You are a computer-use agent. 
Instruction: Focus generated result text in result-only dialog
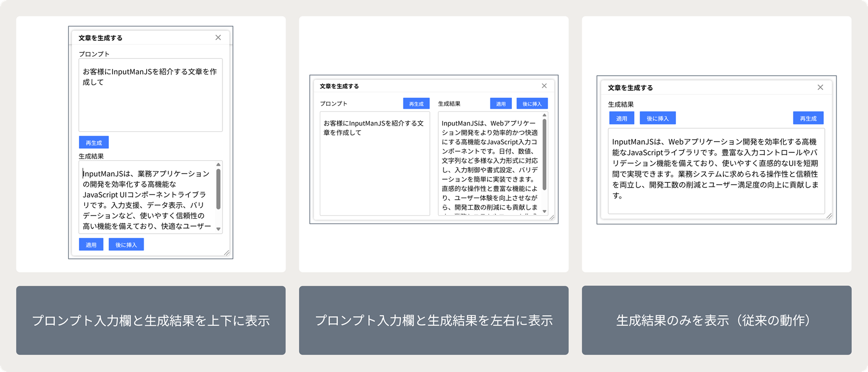click(716, 171)
